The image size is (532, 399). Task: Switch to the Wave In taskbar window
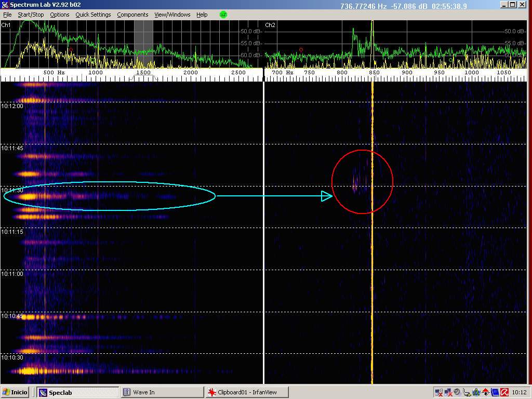162,392
